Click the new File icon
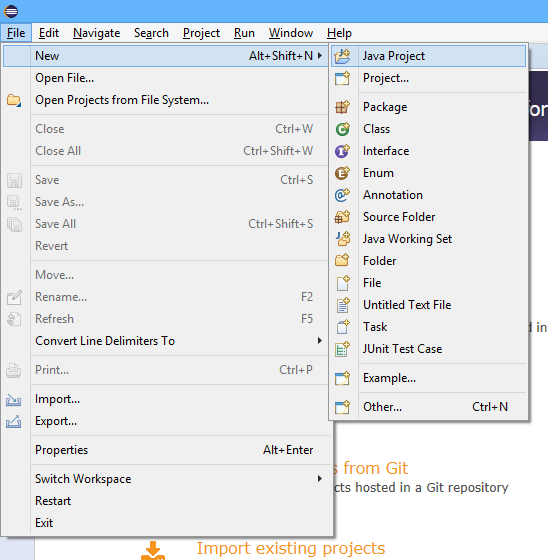Screen dimensions: 548x560 343,283
